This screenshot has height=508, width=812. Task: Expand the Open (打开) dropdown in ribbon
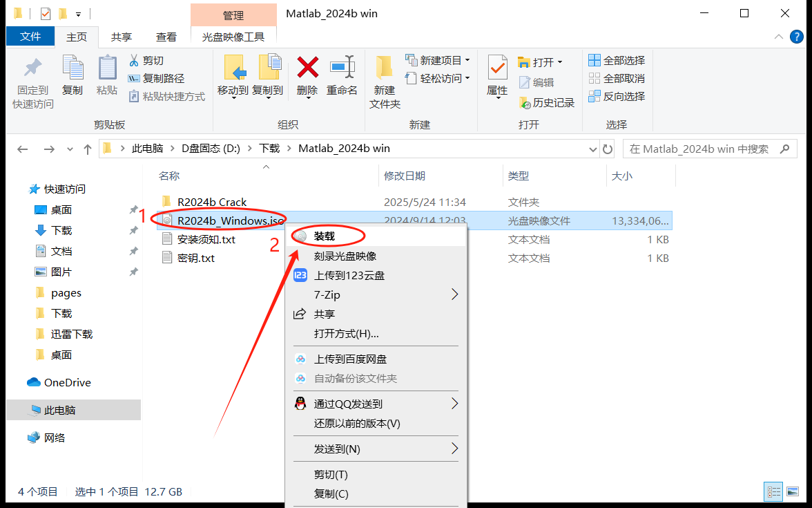[x=560, y=62]
